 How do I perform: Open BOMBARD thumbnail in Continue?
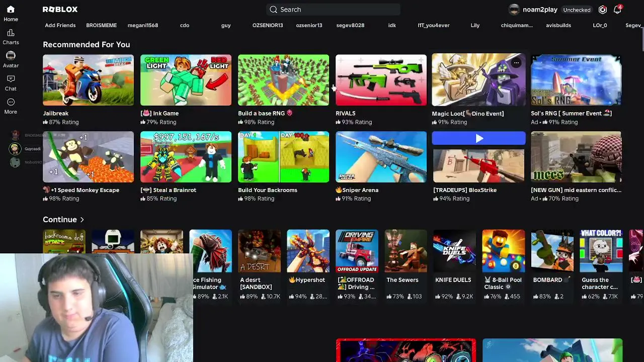point(552,251)
